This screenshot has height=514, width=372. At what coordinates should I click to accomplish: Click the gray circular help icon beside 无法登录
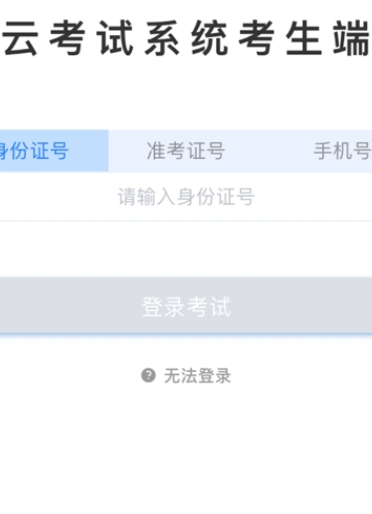coord(148,375)
